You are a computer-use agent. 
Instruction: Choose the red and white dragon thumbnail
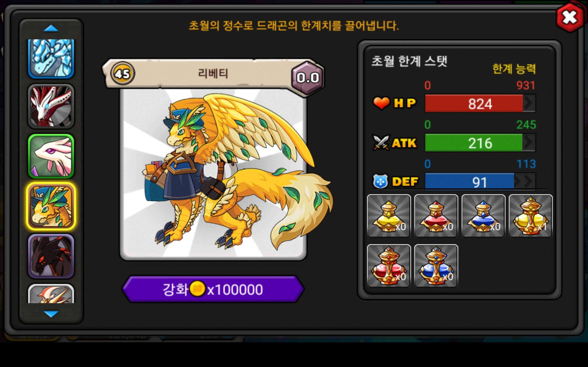click(x=51, y=106)
